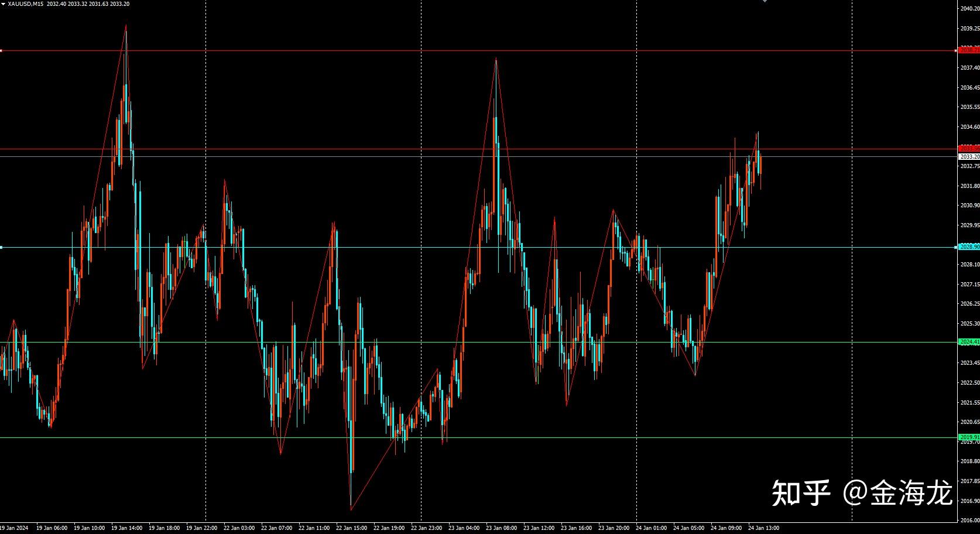
Task: Click the 23 Jan 08:00 time label
Action: point(501,528)
